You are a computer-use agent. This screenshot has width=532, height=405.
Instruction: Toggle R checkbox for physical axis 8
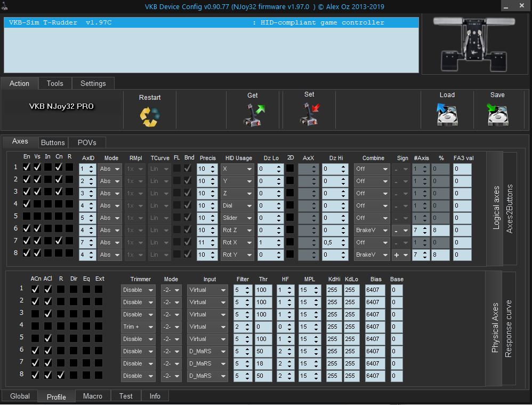click(x=61, y=375)
